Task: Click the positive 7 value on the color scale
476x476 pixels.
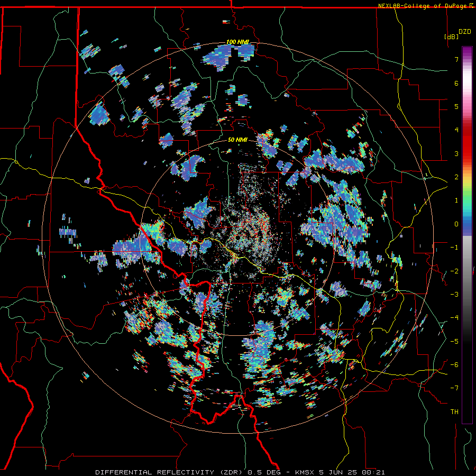Action: (456, 59)
